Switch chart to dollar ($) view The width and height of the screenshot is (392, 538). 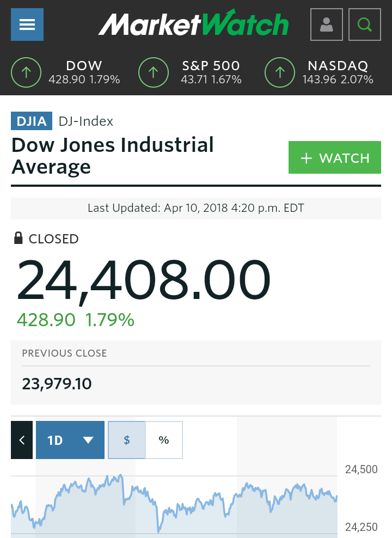tap(126, 440)
